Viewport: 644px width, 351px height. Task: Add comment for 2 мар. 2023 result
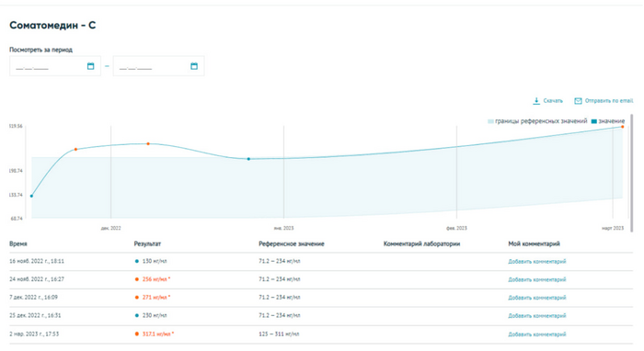536,334
